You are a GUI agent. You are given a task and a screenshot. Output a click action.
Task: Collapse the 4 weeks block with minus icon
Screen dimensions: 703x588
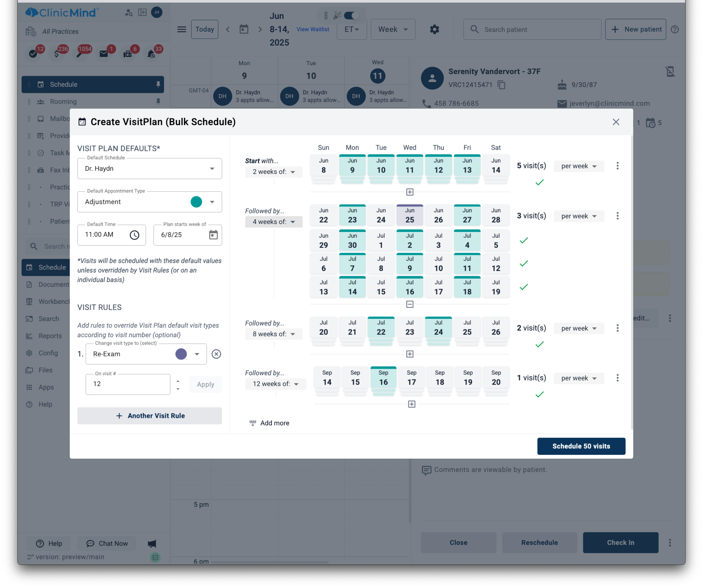(410, 304)
